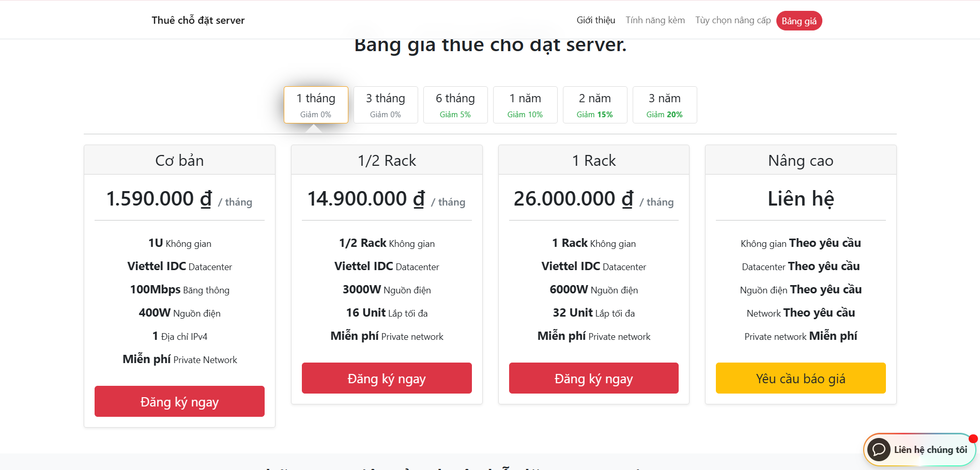
Task: Jump to Tùy chọn nâng cấp section
Action: point(732,20)
